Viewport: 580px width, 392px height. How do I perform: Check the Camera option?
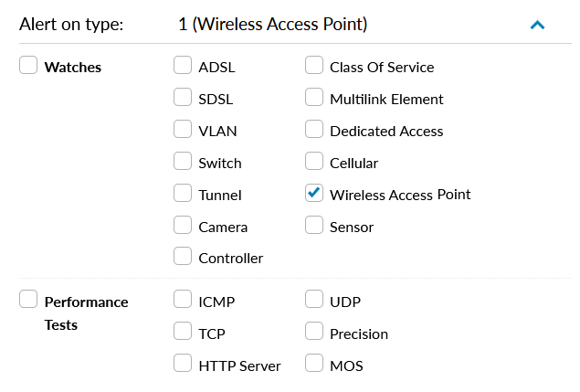(x=183, y=226)
